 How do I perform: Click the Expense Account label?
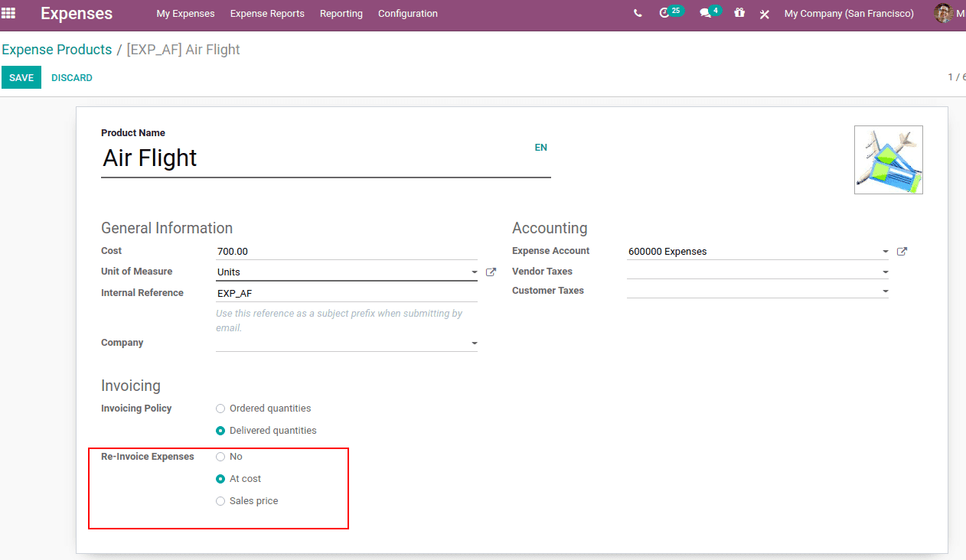pos(551,251)
